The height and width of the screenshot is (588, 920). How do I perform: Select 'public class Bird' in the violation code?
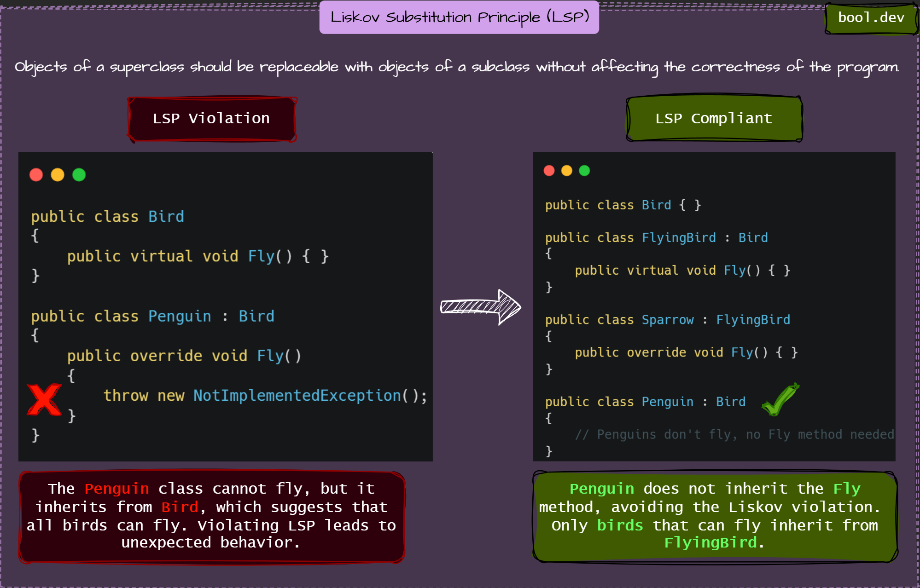107,216
